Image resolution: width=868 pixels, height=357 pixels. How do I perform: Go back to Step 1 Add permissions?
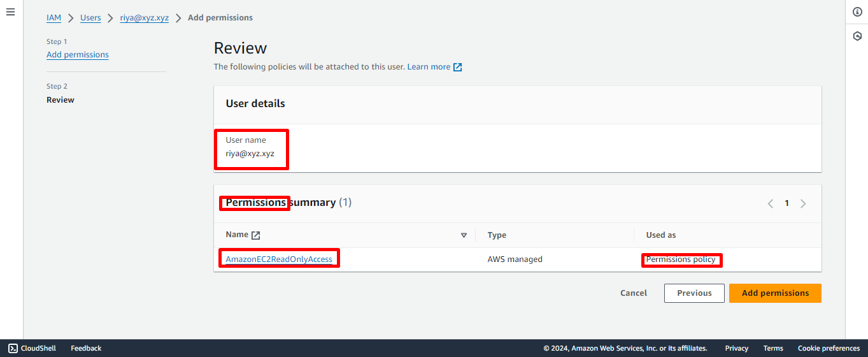78,55
